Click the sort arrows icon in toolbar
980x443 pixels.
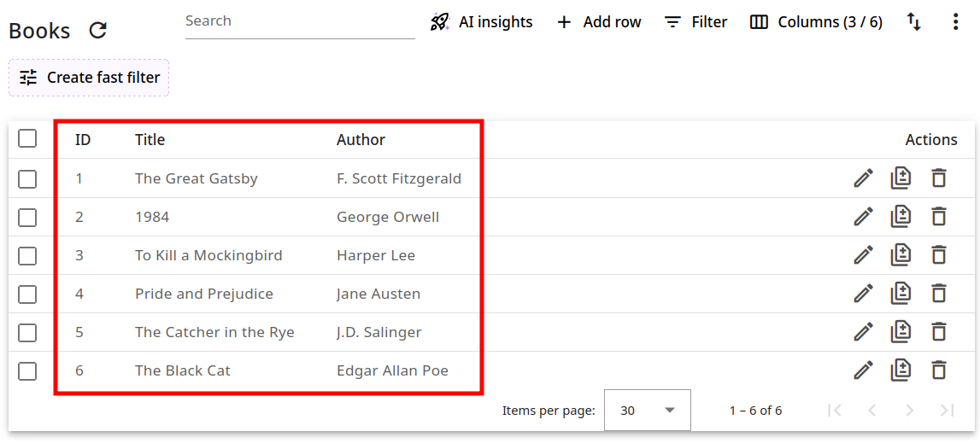point(913,22)
